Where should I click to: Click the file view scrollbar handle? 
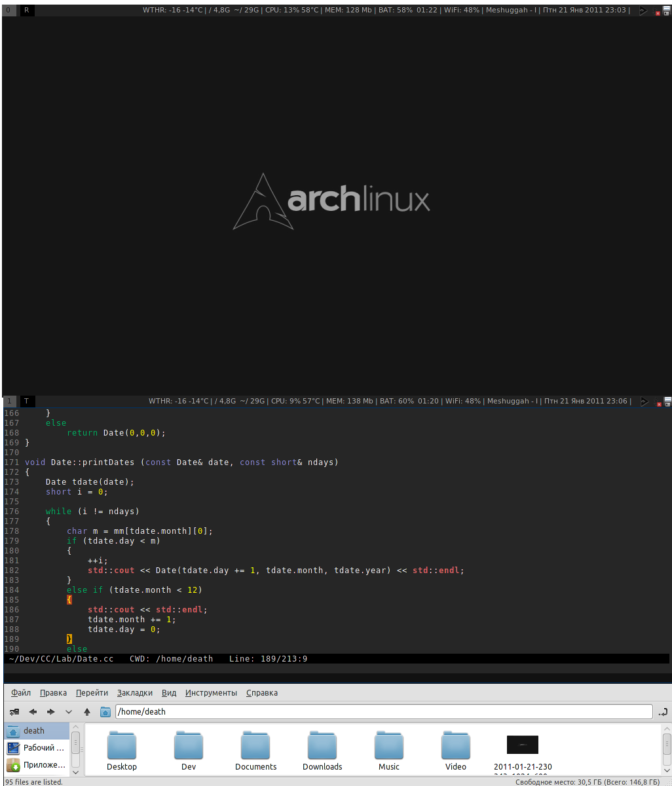click(x=667, y=743)
